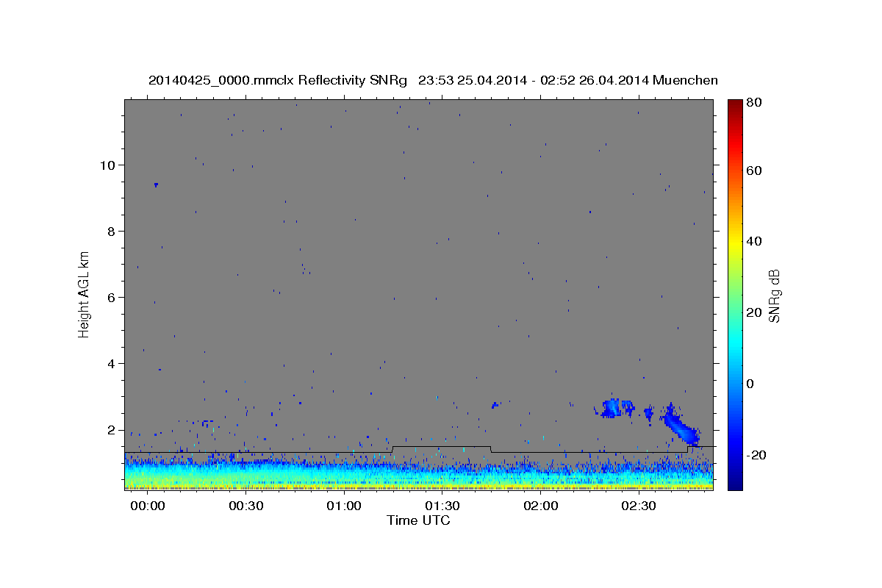882x588 pixels.
Task: Click the blue cloud patch near 02:20
Action: point(613,409)
